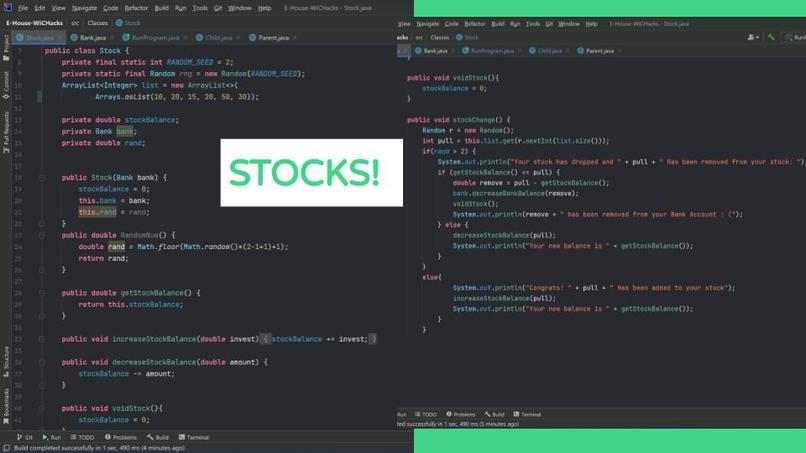Click the line 11 change marker in the gutter
This screenshot has height=453, width=806.
pyautogui.click(x=40, y=97)
